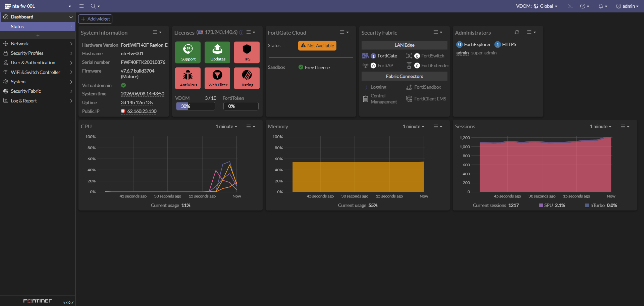Click the Virtual domain green check status
644x306 pixels.
(x=123, y=85)
